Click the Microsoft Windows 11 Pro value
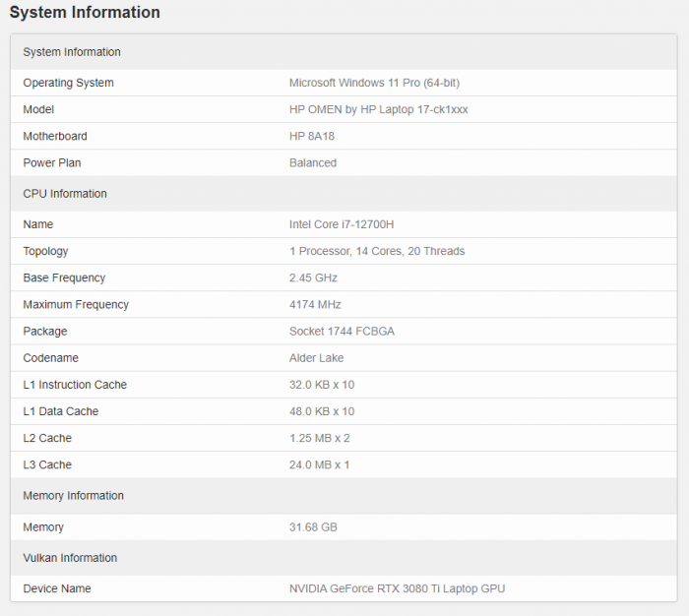The width and height of the screenshot is (689, 616). (386, 83)
